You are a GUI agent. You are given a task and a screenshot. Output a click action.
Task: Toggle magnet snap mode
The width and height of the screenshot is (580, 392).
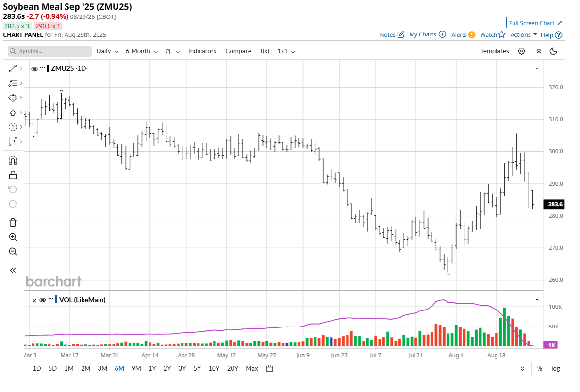pyautogui.click(x=13, y=161)
